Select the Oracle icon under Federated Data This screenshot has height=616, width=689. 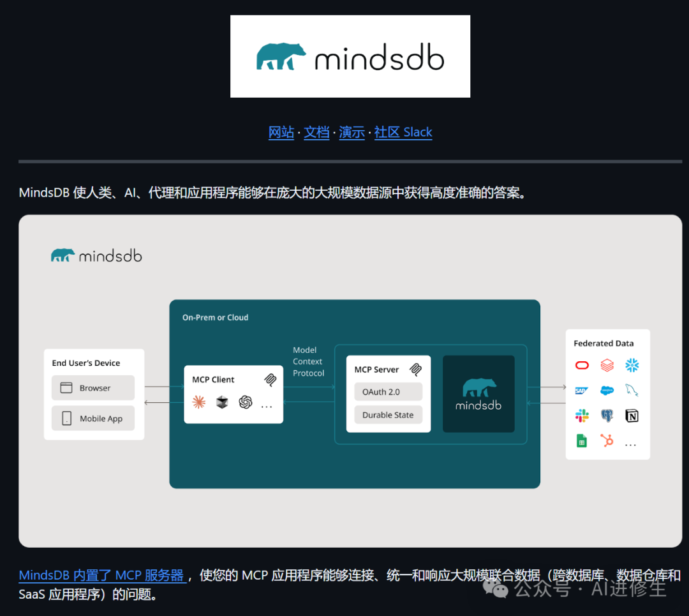point(582,365)
